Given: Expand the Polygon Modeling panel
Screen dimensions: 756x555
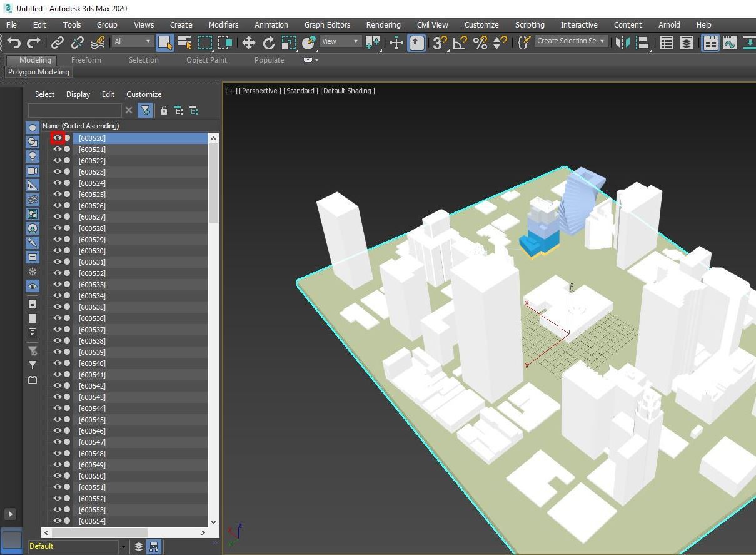Looking at the screenshot, I should pyautogui.click(x=39, y=72).
